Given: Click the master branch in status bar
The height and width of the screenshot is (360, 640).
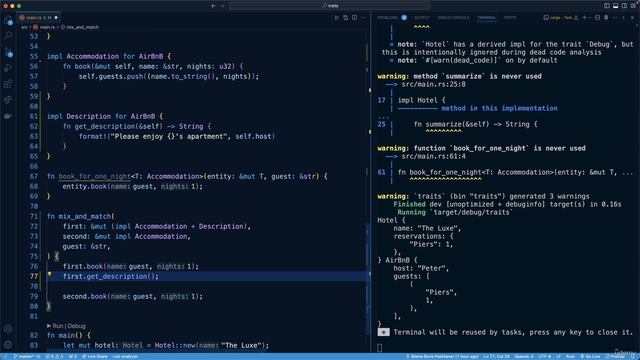Looking at the screenshot, I should 27,356.
